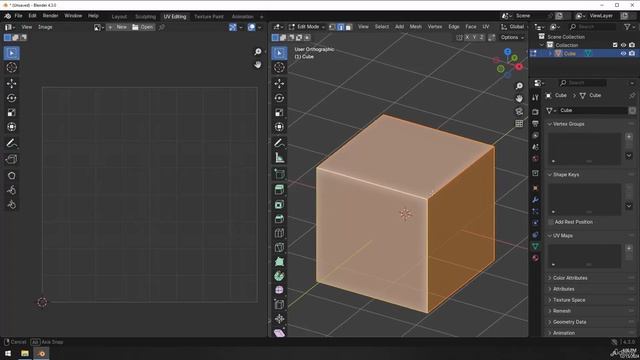Image resolution: width=640 pixels, height=360 pixels.
Task: Toggle Y mirror axis in viewport header
Action: (x=474, y=37)
